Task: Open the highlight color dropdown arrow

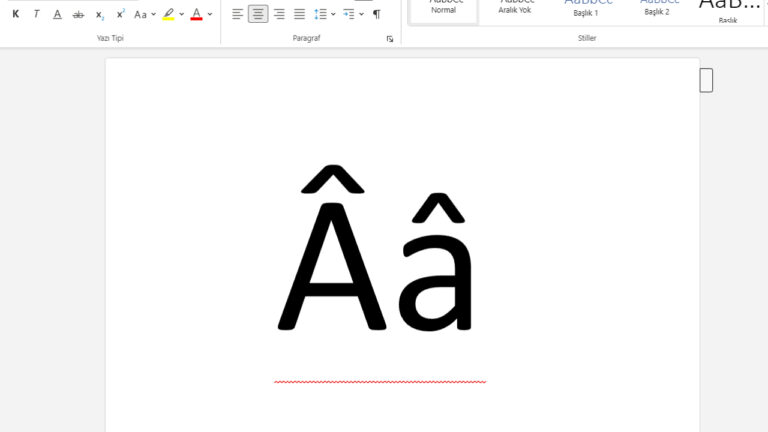Action: tap(182, 14)
